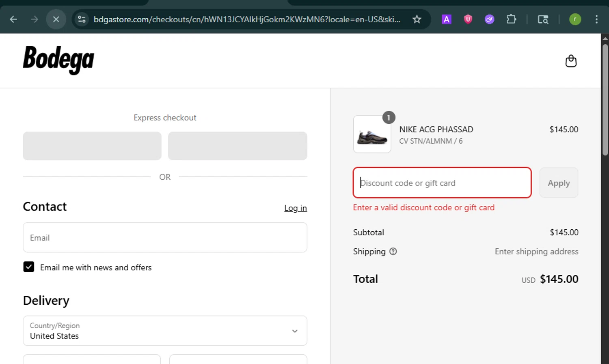The height and width of the screenshot is (364, 609).
Task: Go back to the previous page
Action: point(13,19)
